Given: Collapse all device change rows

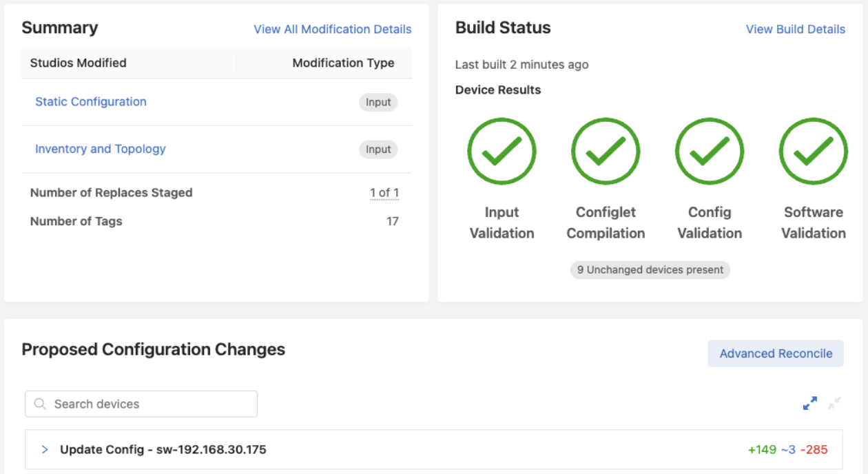Looking at the screenshot, I should (834, 404).
